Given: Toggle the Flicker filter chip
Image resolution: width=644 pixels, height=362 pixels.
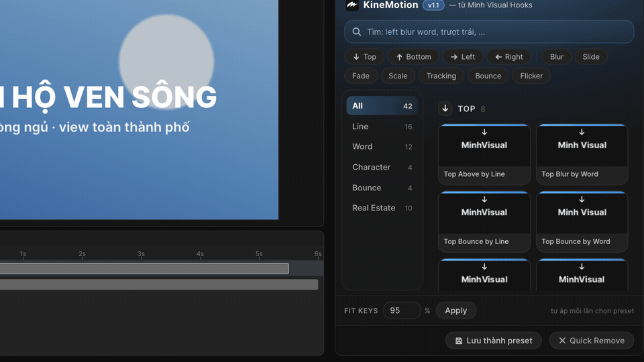Looking at the screenshot, I should click(x=531, y=76).
